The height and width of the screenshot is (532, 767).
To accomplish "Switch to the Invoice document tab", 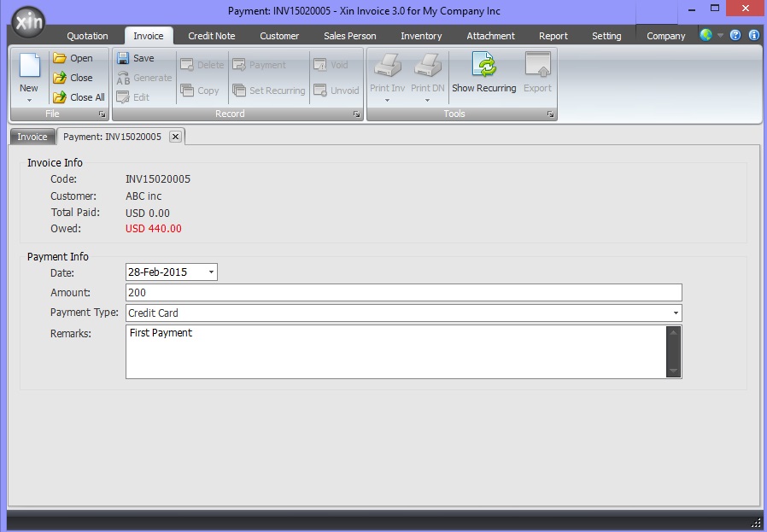I will coord(32,137).
